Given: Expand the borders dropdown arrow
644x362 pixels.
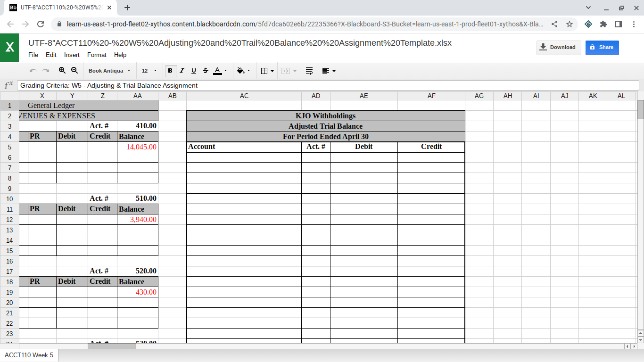Looking at the screenshot, I should (x=272, y=71).
